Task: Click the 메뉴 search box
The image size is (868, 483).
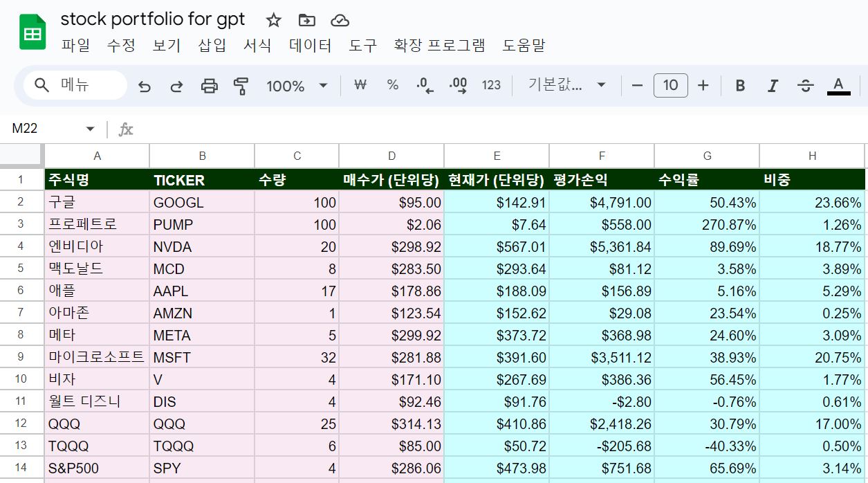Action: 76,85
